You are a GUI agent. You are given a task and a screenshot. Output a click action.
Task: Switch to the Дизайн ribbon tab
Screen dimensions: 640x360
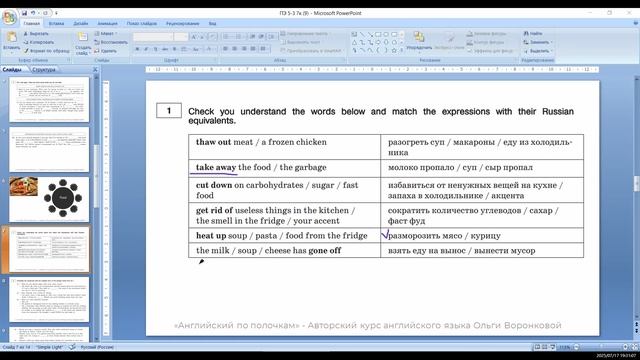click(x=81, y=24)
